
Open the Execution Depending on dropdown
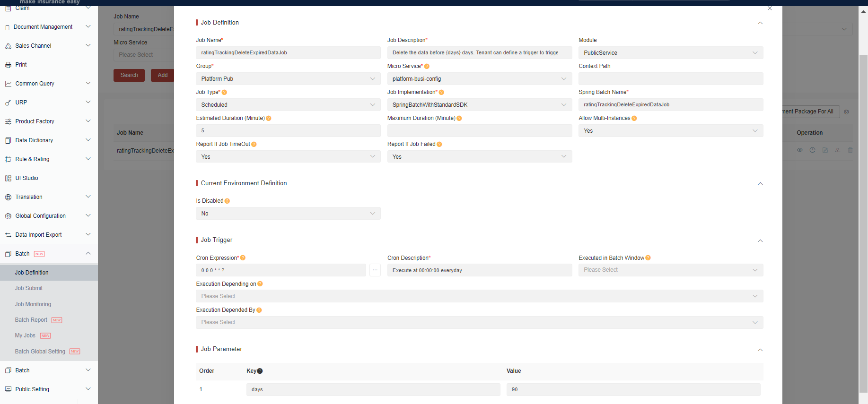pos(480,296)
